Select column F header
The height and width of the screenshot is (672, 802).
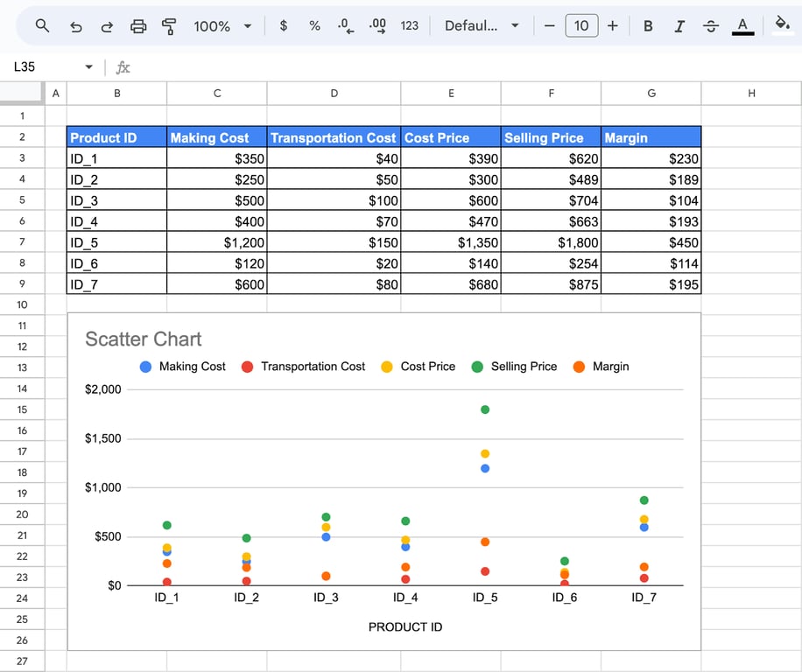tap(551, 94)
